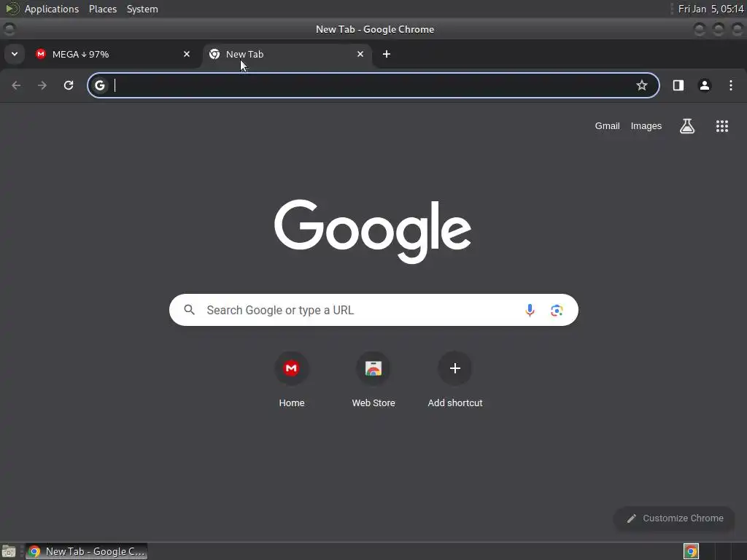Click the clock Fri Jan 5, 05:14
Image resolution: width=747 pixels, height=560 pixels.
711,9
